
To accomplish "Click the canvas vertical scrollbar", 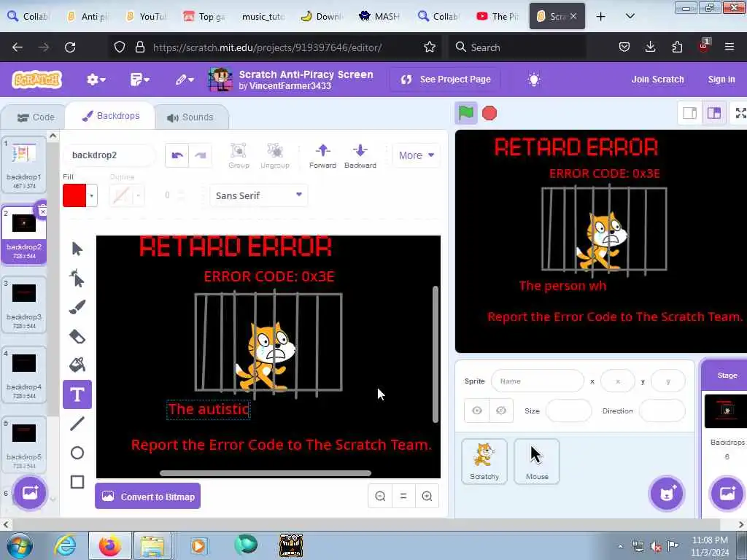I will click(435, 354).
